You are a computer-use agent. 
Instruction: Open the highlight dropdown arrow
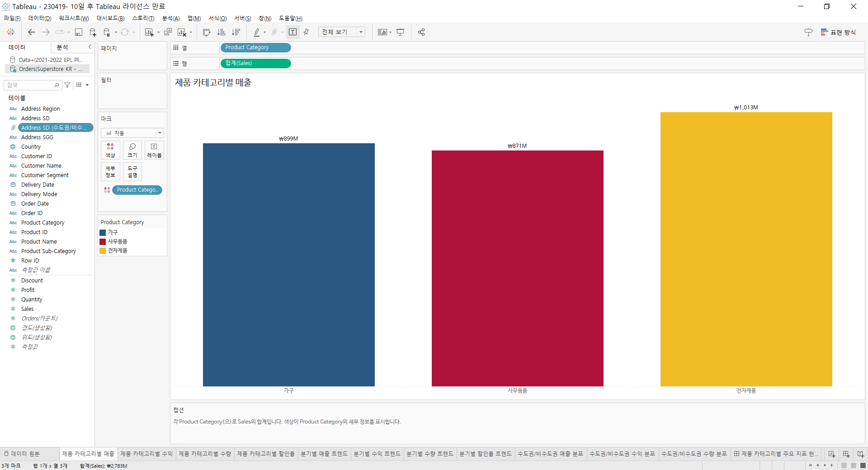(x=264, y=32)
